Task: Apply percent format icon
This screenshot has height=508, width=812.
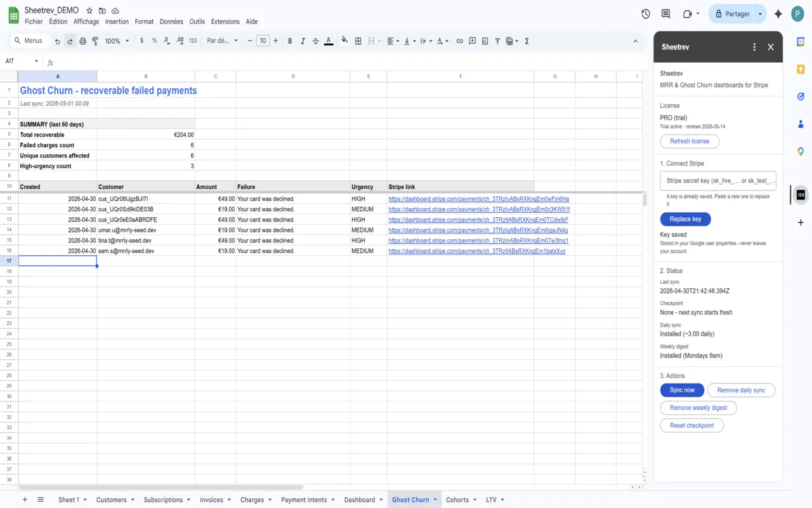Action: coord(154,41)
